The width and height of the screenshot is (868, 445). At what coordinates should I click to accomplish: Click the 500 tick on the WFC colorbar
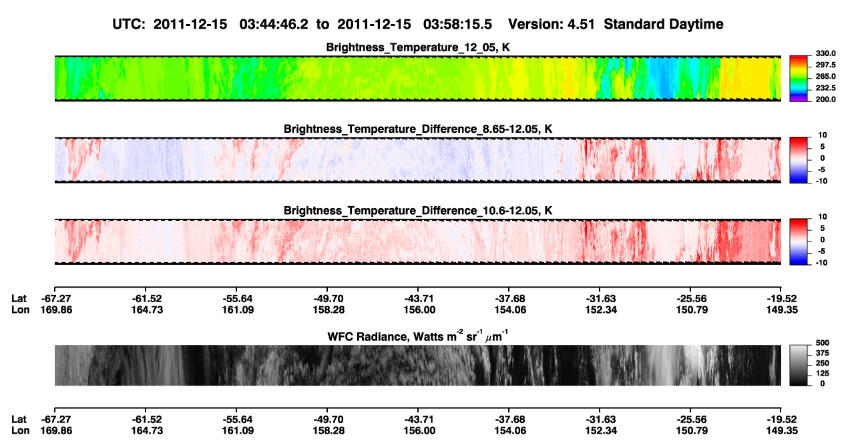[823, 342]
